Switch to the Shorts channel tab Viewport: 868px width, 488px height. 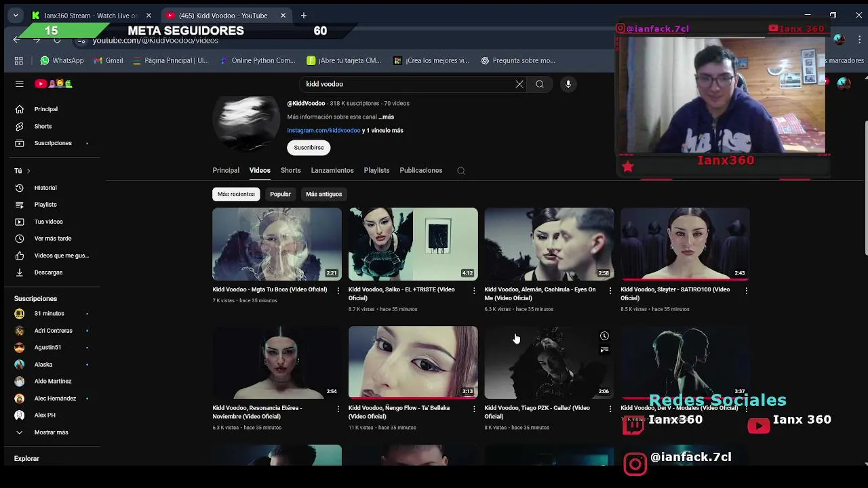tap(291, 170)
